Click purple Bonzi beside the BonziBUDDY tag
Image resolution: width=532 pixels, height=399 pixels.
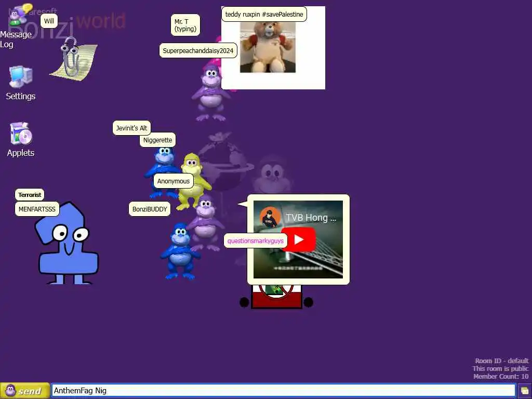click(x=206, y=222)
